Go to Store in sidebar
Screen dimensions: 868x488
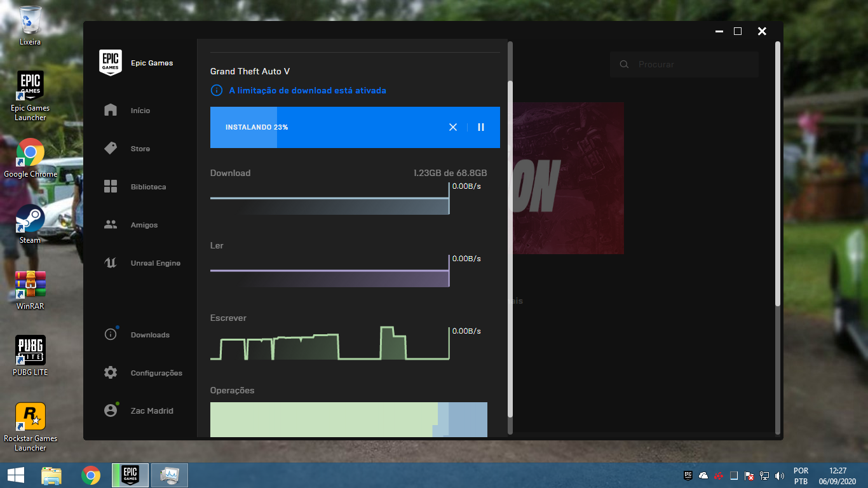140,149
